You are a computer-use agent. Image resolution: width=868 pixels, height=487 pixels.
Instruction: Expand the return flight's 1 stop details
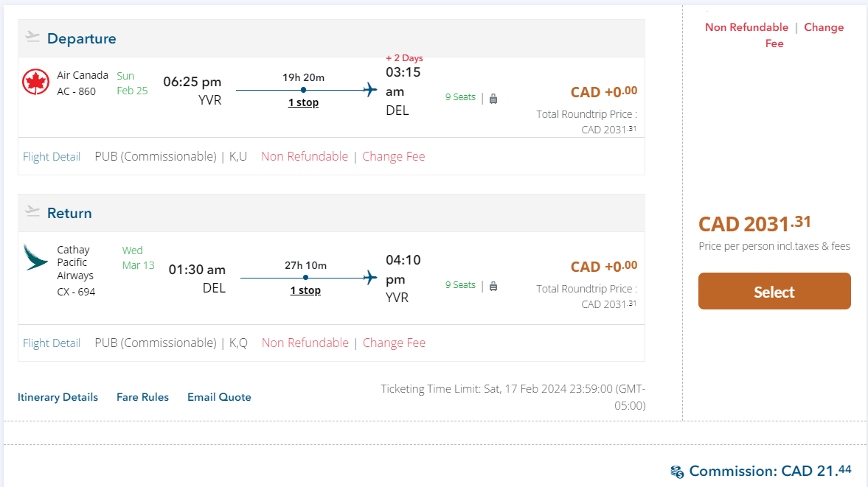tap(305, 290)
